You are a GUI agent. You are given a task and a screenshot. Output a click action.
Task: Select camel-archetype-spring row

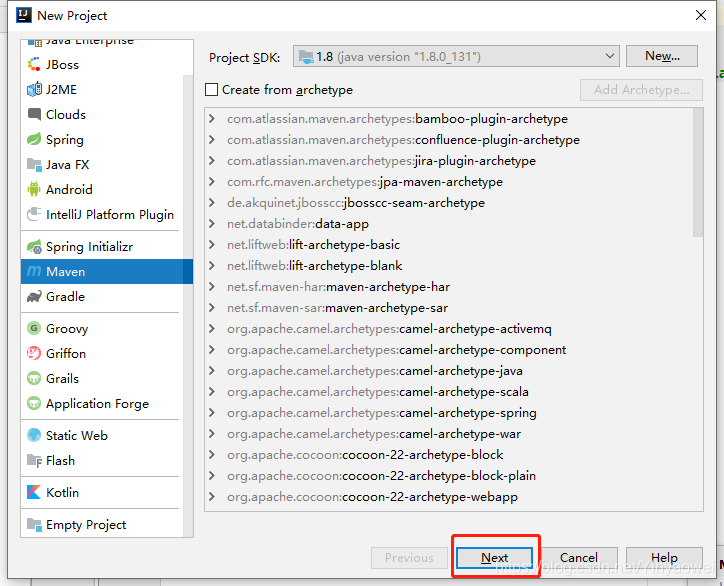(449, 413)
